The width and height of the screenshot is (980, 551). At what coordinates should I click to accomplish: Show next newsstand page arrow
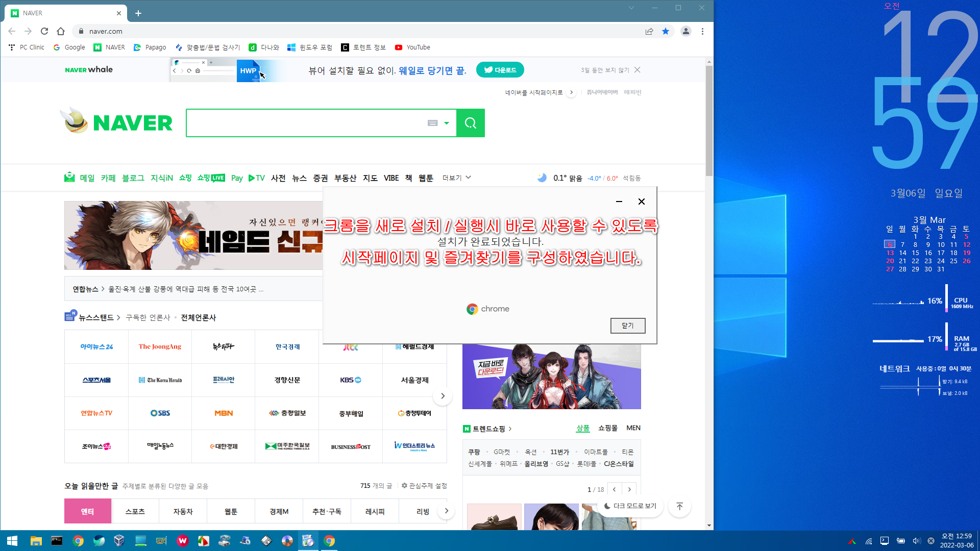click(443, 396)
